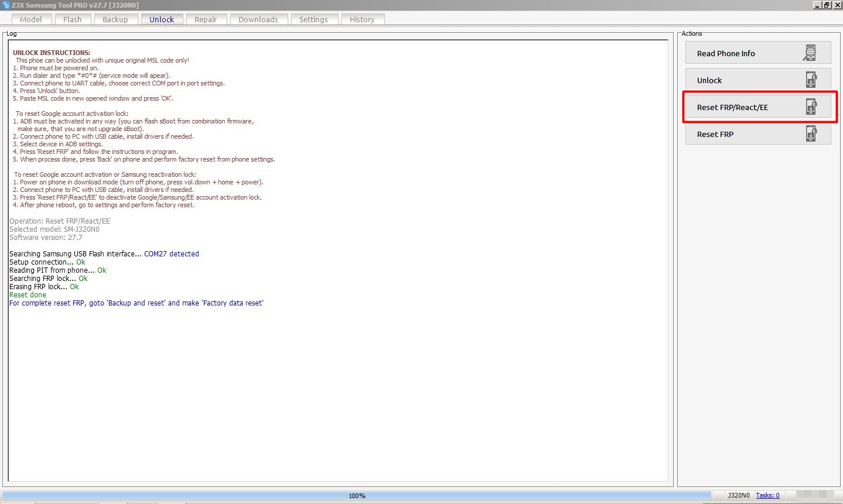The image size is (843, 504).
Task: Select the Unlock tab
Action: click(162, 19)
